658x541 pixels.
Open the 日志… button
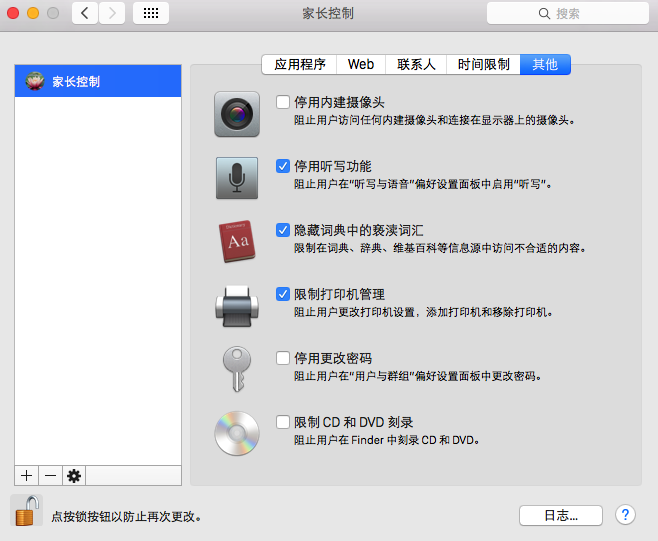click(561, 515)
